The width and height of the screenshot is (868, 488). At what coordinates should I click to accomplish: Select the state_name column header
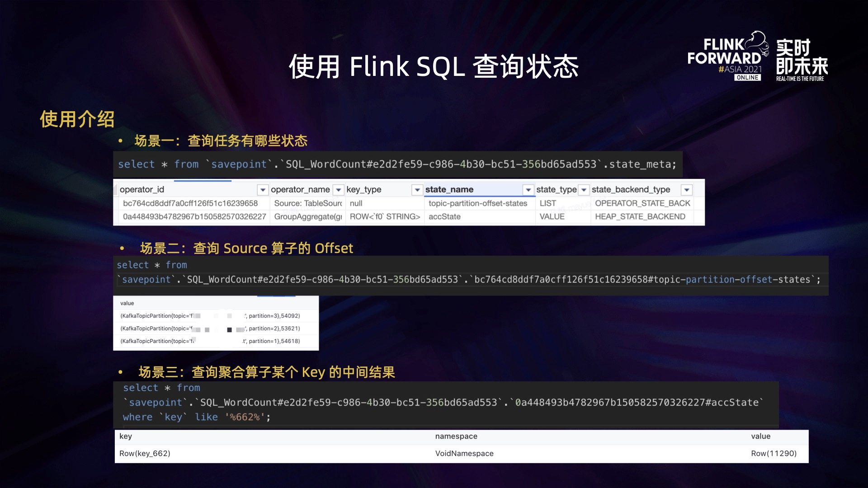[x=449, y=190]
